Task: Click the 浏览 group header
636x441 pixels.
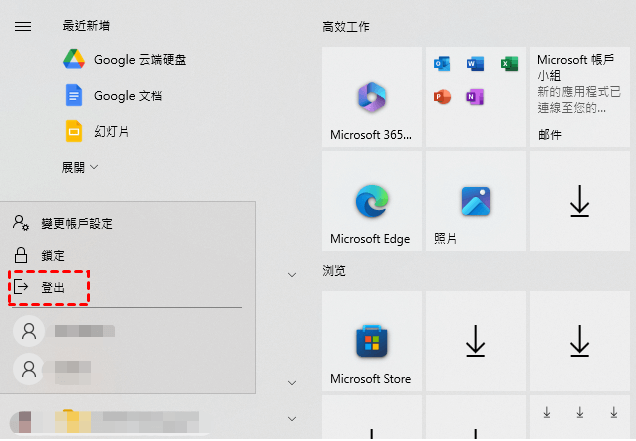Action: [334, 271]
